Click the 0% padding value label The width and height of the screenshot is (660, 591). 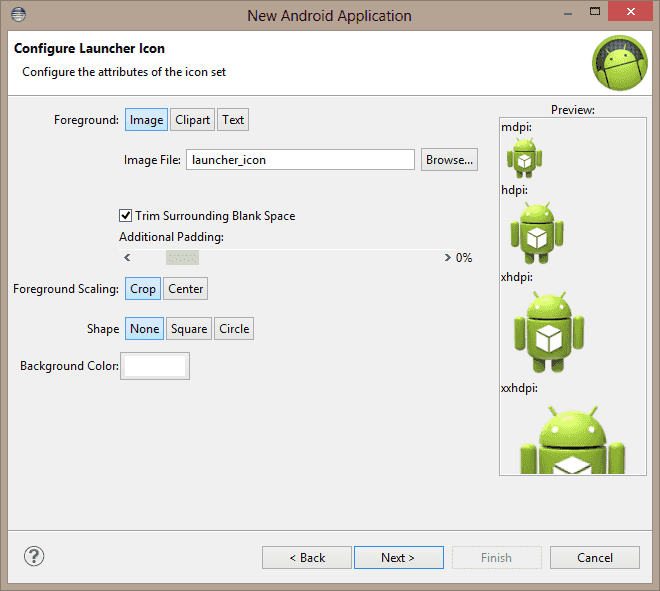464,258
